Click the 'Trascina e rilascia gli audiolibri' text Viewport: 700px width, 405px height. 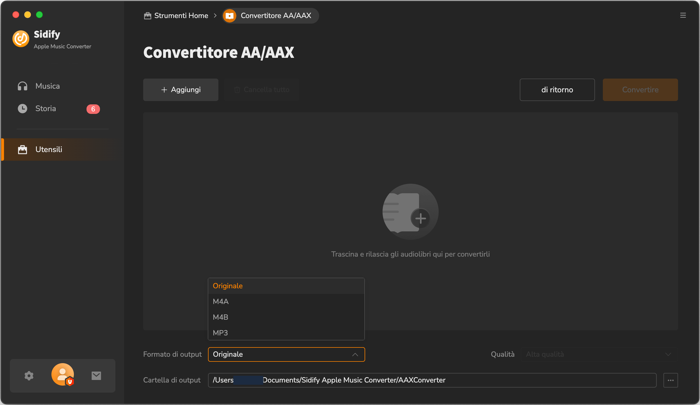(410, 254)
